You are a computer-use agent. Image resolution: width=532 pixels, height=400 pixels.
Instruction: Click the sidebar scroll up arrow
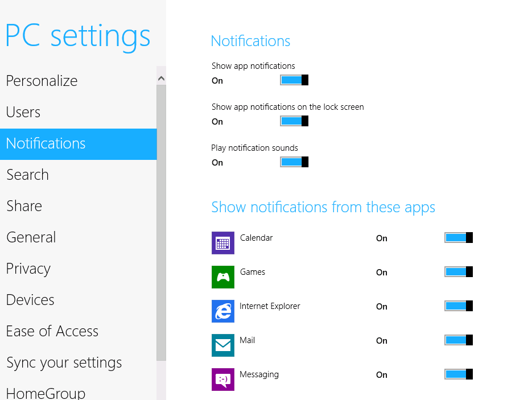pyautogui.click(x=162, y=79)
